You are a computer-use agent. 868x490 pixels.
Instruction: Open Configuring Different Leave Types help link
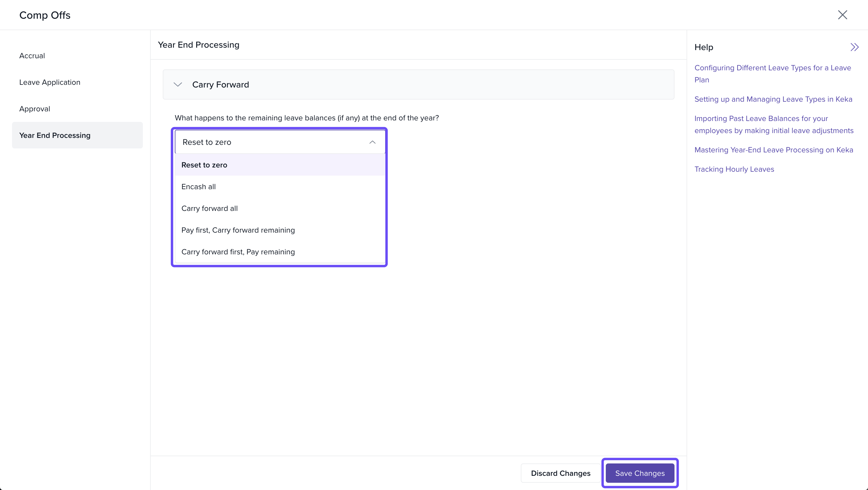772,68
